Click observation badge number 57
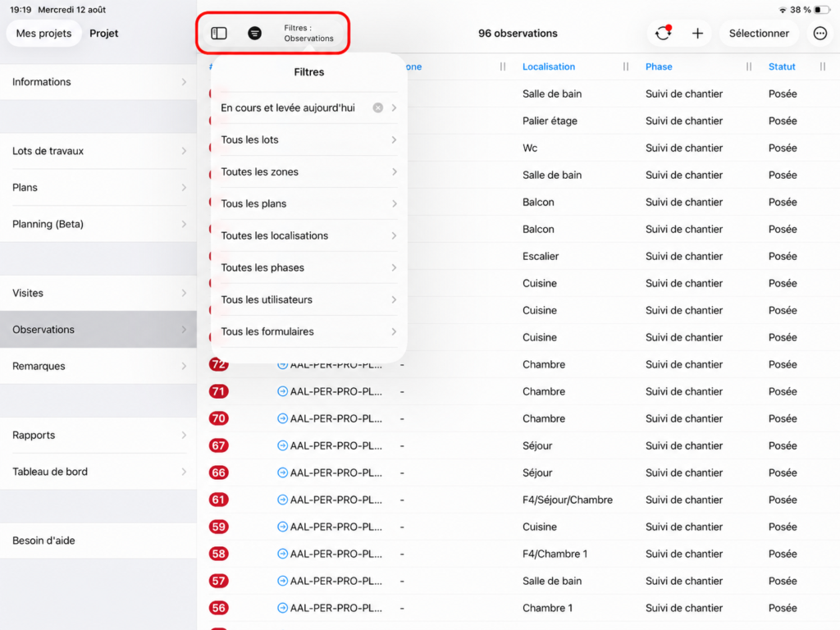 click(218, 581)
